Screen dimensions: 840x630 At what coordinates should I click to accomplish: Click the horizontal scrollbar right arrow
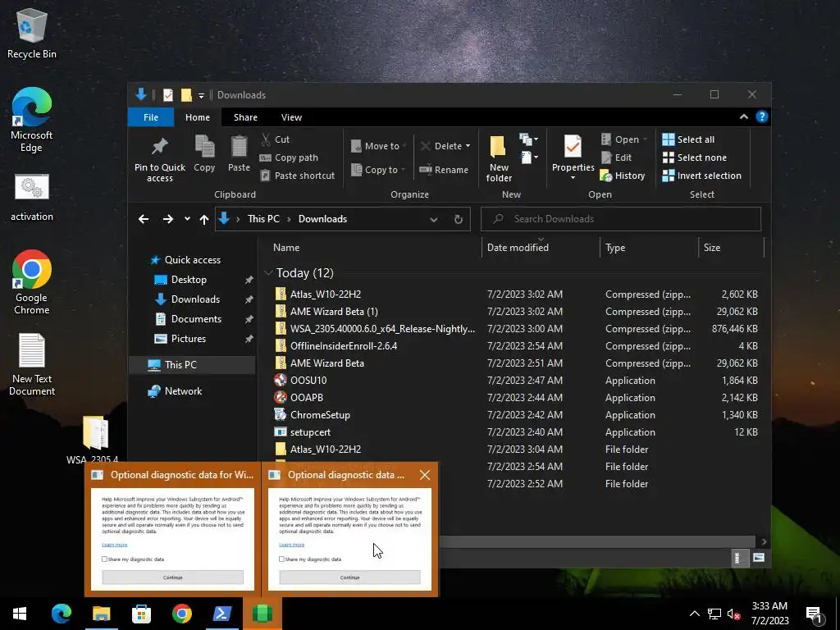(x=764, y=541)
